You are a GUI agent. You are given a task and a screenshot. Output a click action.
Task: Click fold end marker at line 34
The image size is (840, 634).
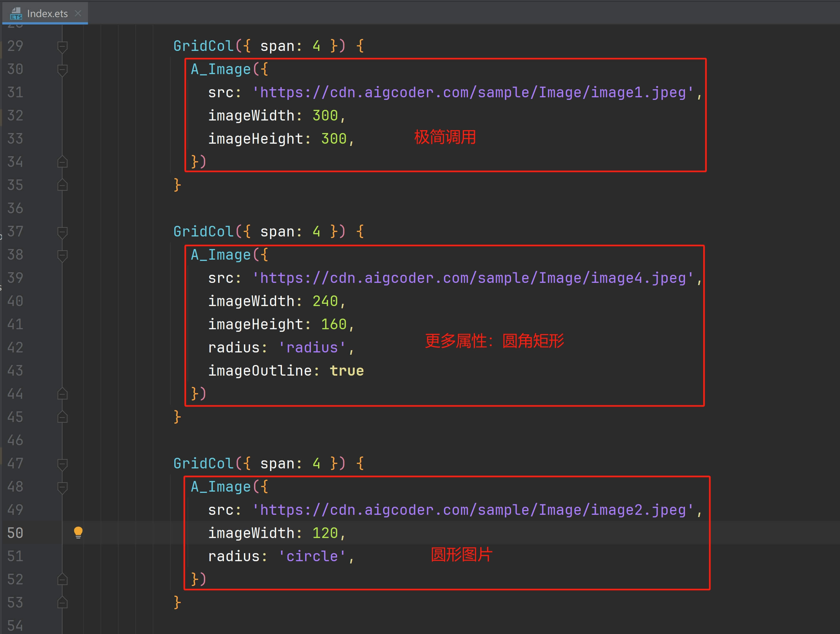click(62, 162)
